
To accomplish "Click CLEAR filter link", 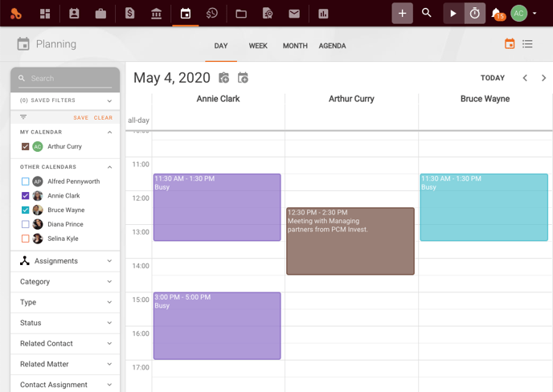I will (103, 118).
